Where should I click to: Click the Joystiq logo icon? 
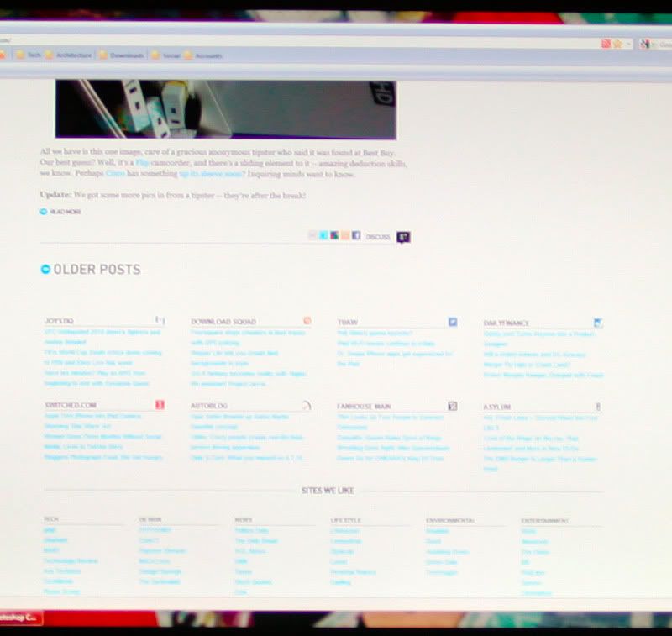coord(160,320)
